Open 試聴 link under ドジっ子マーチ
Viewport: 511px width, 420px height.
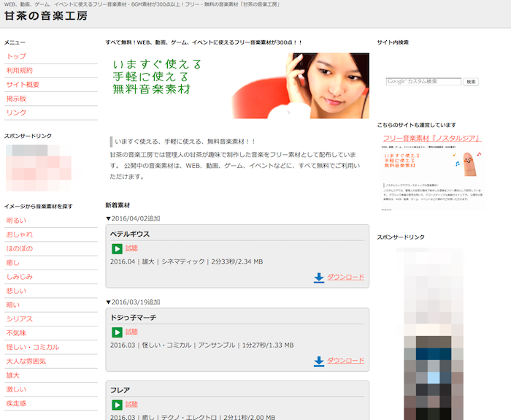(131, 332)
